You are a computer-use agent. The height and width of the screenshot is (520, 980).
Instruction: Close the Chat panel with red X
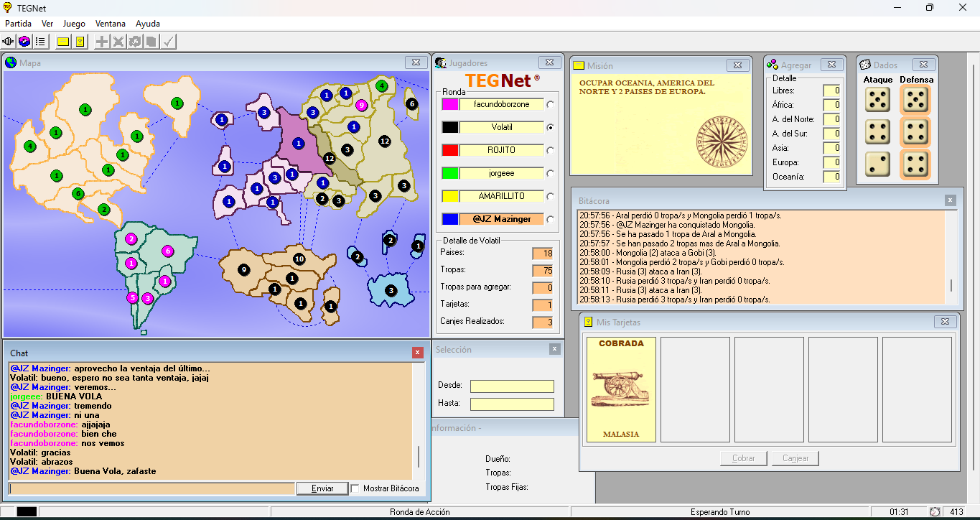tap(418, 353)
